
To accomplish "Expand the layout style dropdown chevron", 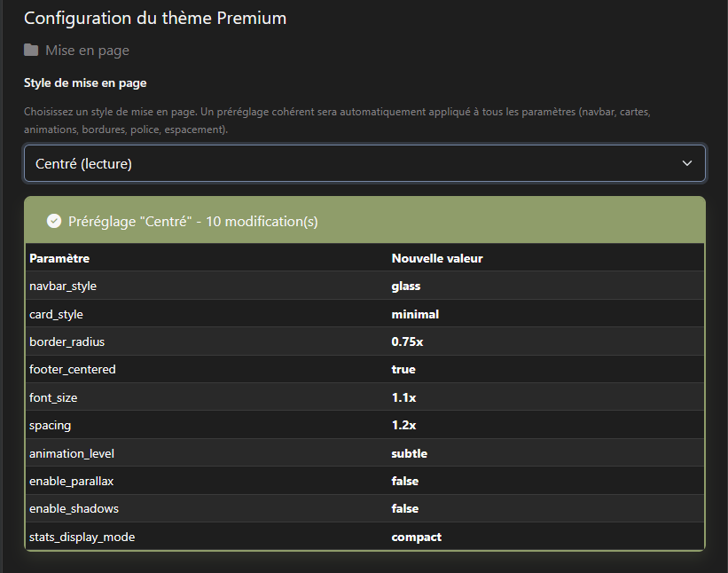I will 686,163.
